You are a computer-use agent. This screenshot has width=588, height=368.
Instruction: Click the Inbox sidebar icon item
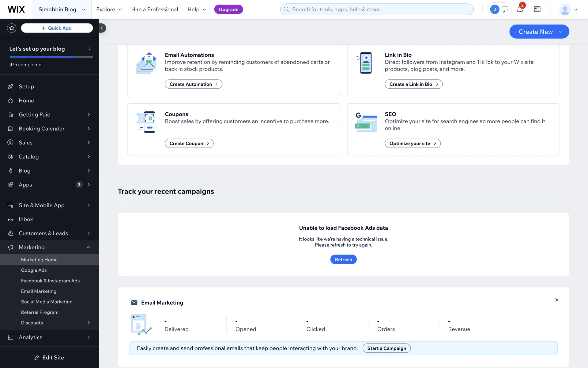coord(26,219)
